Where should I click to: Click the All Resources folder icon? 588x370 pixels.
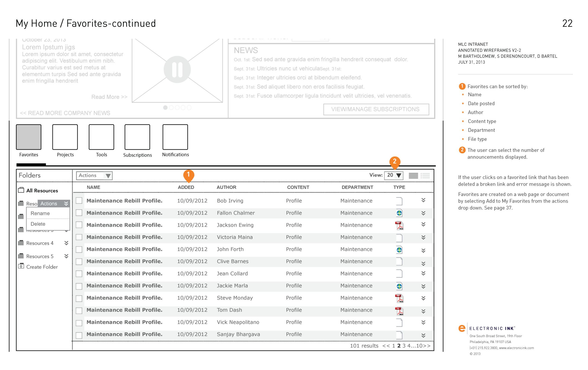[21, 190]
